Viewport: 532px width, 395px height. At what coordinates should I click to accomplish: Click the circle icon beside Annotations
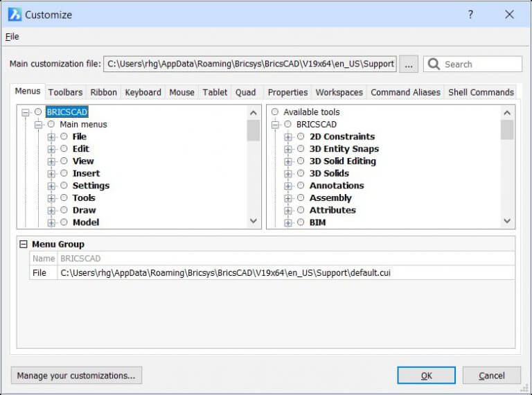(x=301, y=185)
